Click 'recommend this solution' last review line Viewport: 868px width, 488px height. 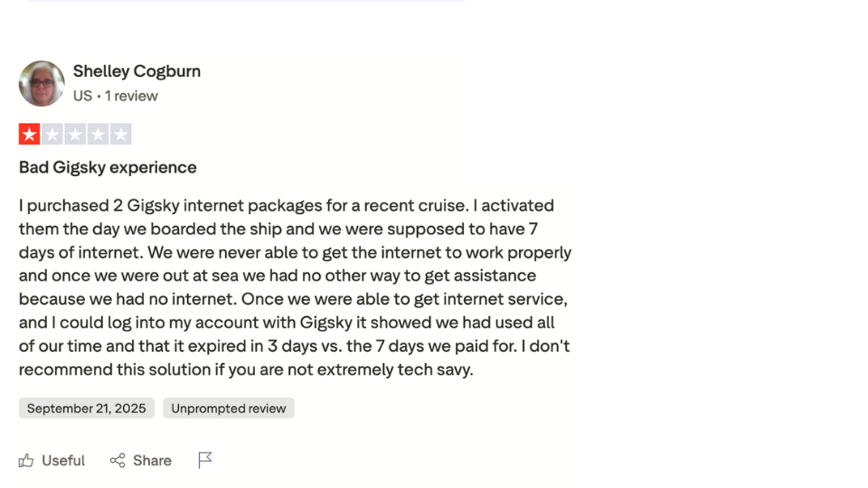pyautogui.click(x=246, y=370)
